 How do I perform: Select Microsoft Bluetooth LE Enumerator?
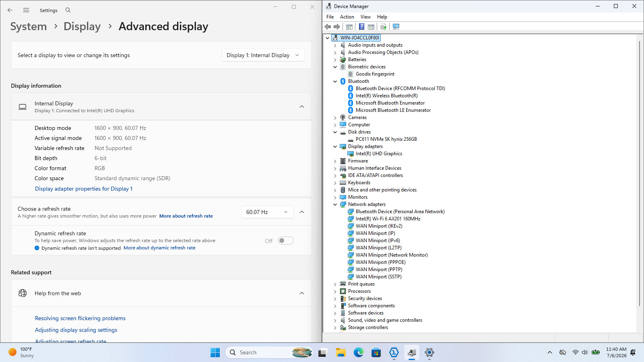click(x=393, y=110)
